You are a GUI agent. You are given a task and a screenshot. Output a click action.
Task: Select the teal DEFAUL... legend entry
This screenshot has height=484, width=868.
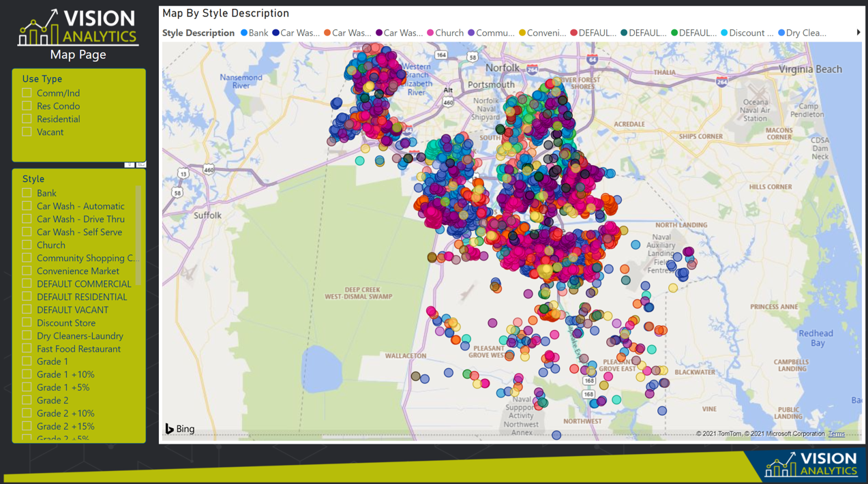coord(644,33)
